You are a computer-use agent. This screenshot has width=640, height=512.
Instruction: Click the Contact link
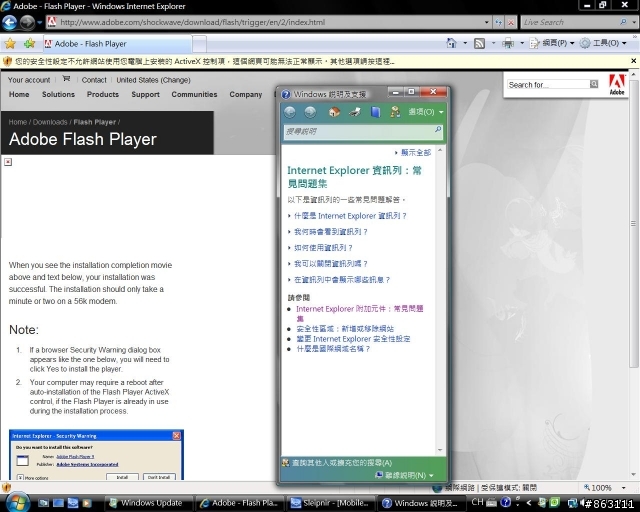[94, 80]
